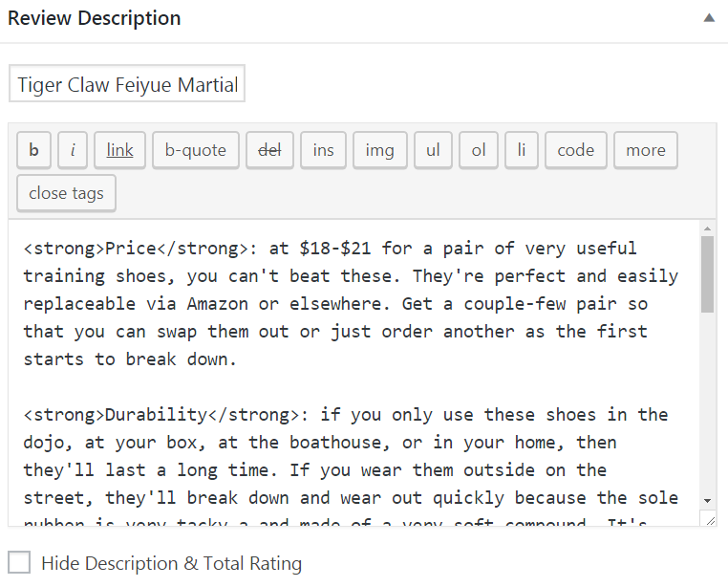Click the scrollbar down arrow in editor

707,500
